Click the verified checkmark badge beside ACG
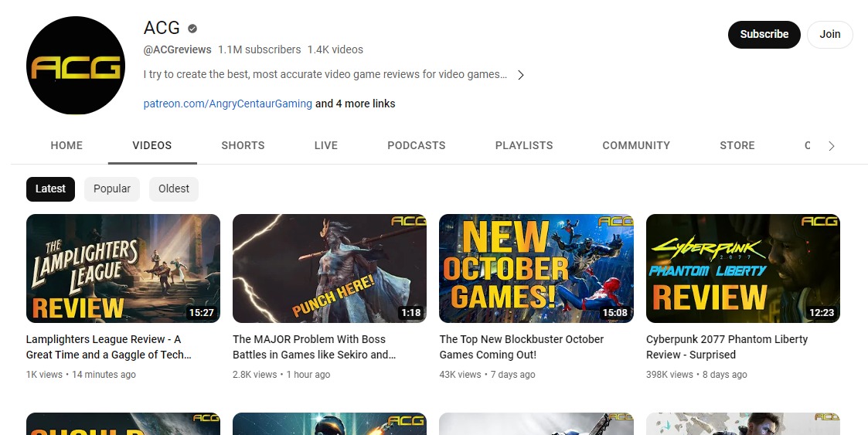This screenshot has width=868, height=435. 192,29
